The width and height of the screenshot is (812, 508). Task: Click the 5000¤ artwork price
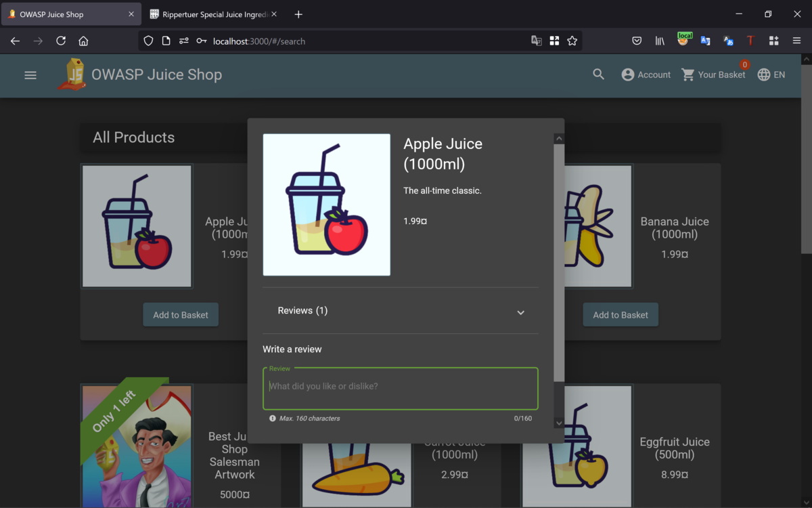235,495
